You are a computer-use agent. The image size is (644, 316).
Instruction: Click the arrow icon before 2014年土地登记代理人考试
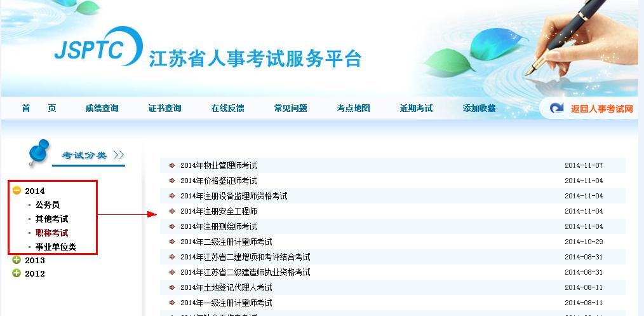pos(172,287)
